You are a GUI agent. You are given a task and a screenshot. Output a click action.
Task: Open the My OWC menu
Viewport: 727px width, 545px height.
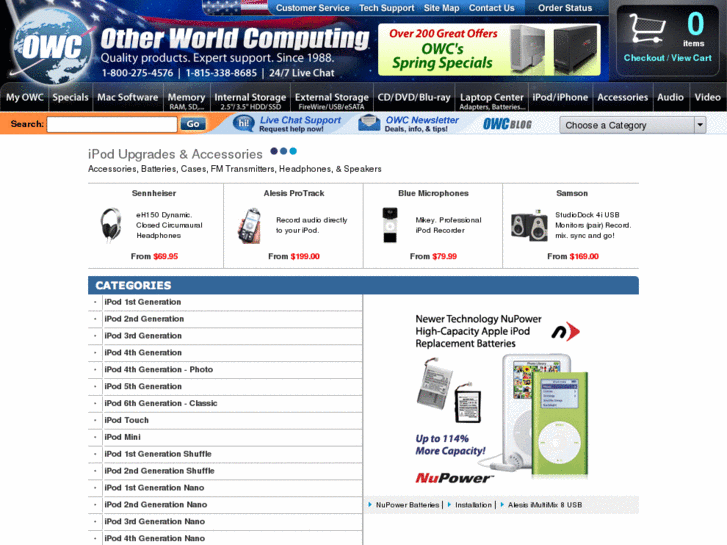coord(25,97)
